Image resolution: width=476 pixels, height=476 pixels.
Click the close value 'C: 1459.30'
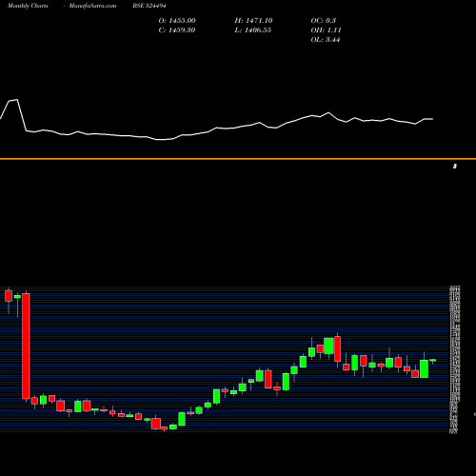(177, 30)
